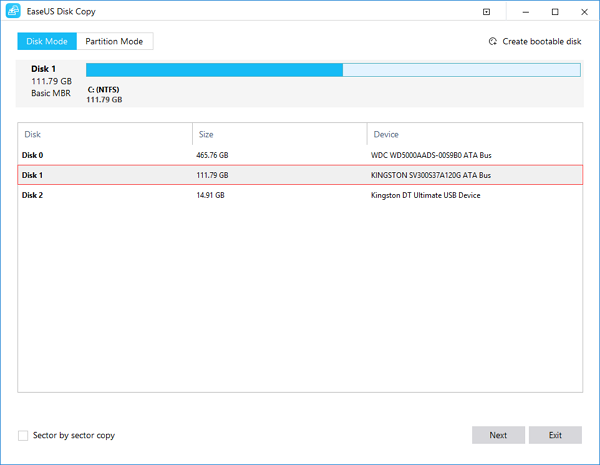Click the window menu icon left of minimize
The height and width of the screenshot is (465, 600).
[486, 12]
